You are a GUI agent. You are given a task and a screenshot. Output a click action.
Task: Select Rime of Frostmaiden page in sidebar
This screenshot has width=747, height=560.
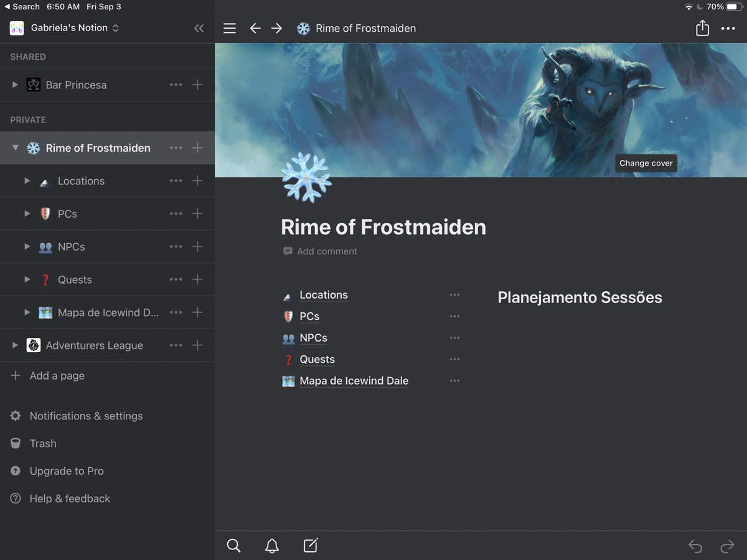coord(98,148)
